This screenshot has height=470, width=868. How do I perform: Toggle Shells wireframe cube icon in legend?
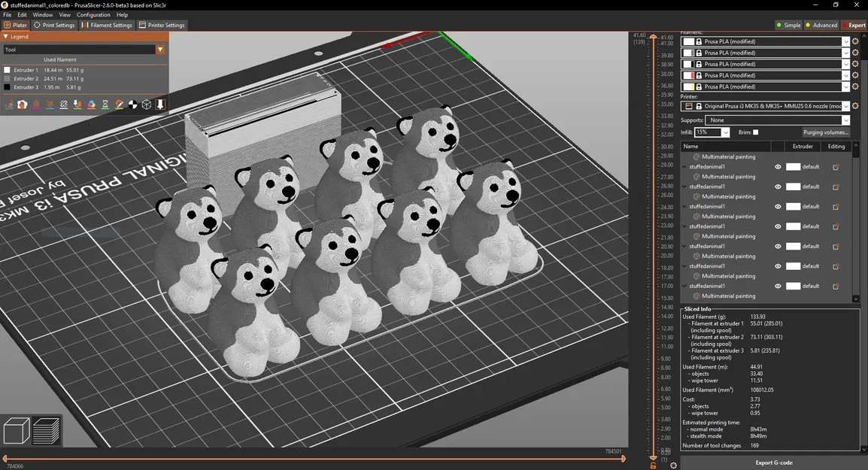coord(147,104)
